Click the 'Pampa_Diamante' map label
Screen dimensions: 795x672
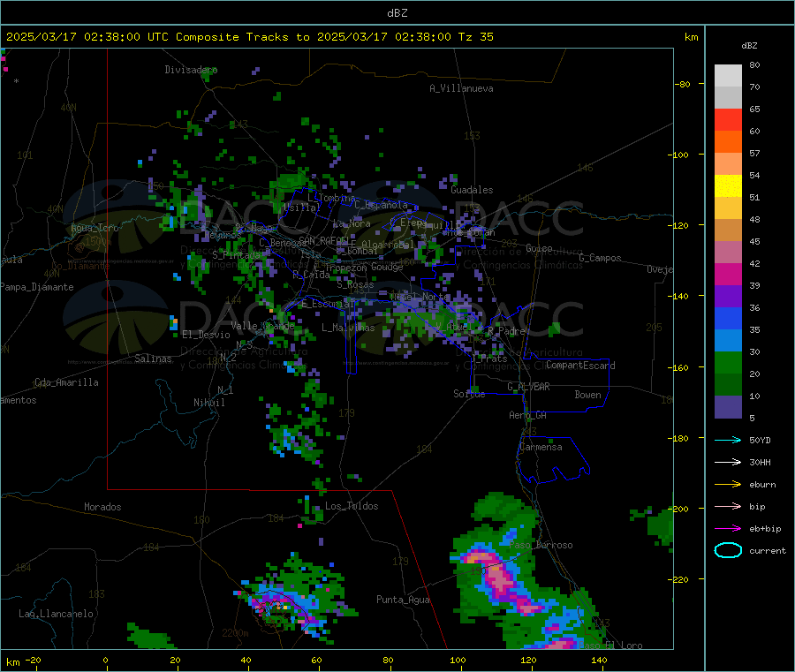[x=36, y=287]
